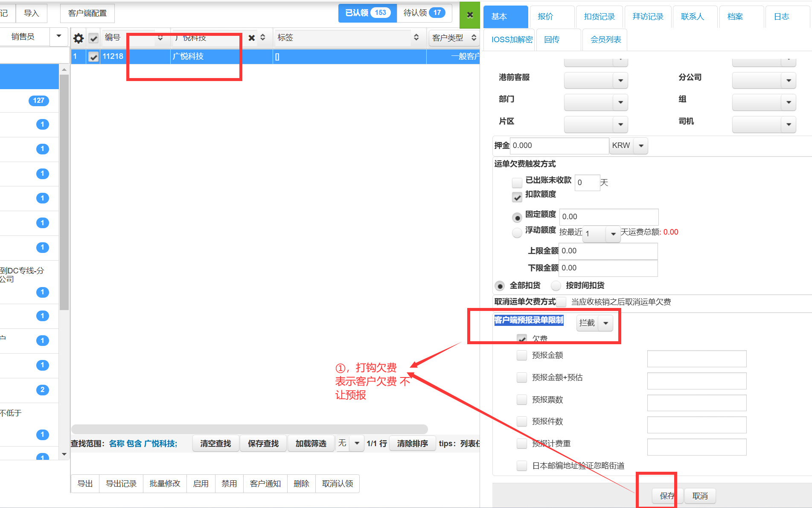Check 当应收核销之后取消运单欠费 box

(562, 302)
